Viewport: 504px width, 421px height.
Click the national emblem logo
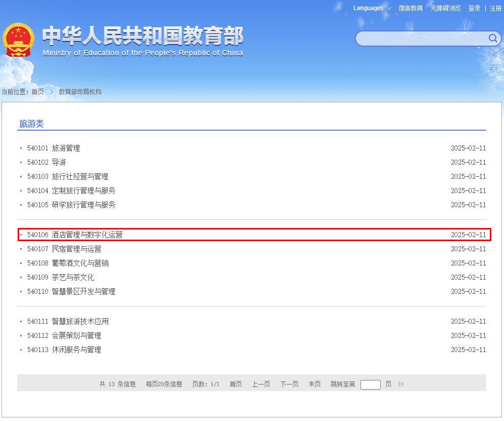18,40
